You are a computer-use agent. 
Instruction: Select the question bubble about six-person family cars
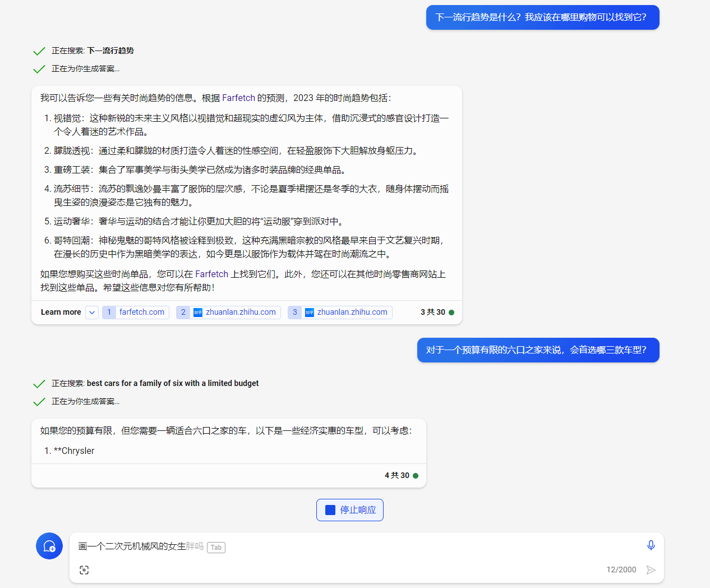[538, 350]
